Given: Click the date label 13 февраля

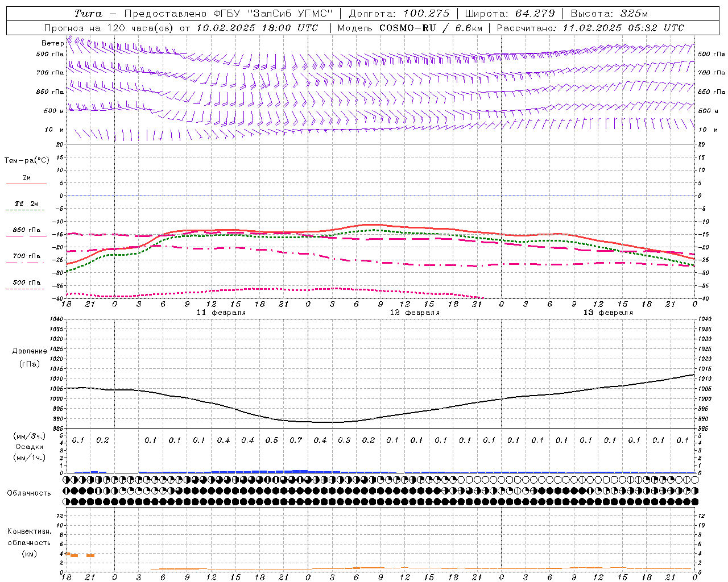Looking at the screenshot, I should (608, 313).
